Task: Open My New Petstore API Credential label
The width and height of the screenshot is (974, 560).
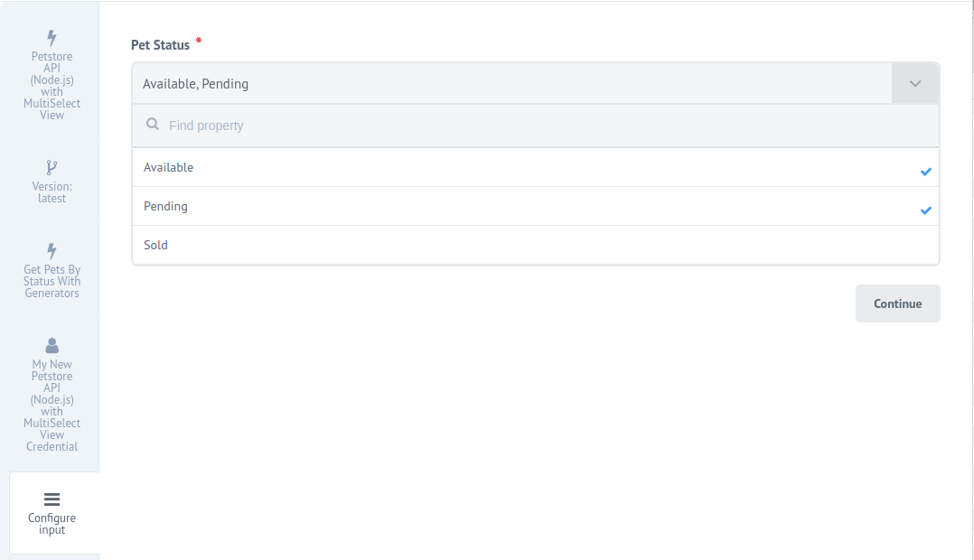Action: (52, 406)
